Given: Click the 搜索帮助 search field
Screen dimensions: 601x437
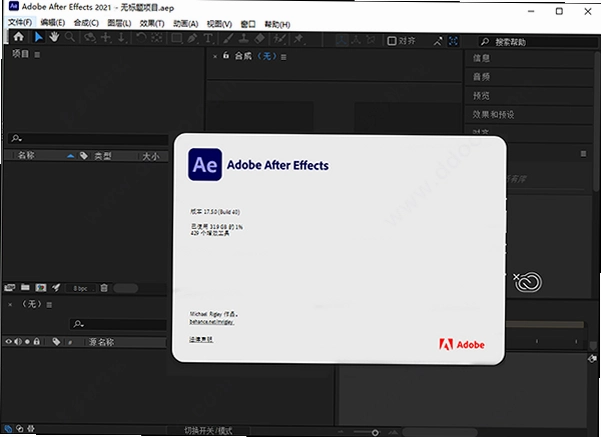Looking at the screenshot, I should coord(537,42).
